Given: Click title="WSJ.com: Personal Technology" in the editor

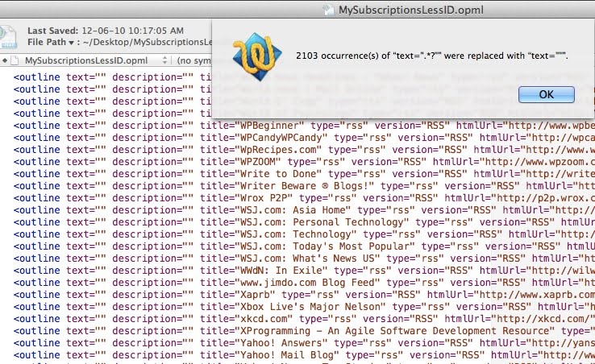Looking at the screenshot, I should click(305, 222).
